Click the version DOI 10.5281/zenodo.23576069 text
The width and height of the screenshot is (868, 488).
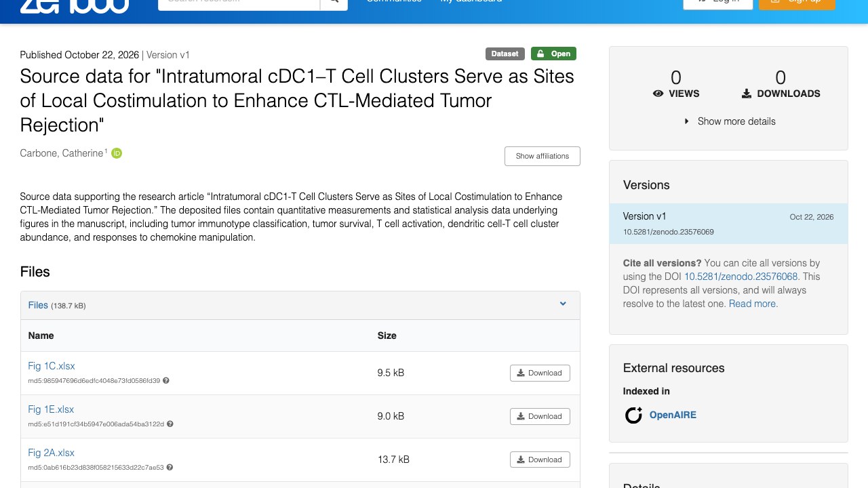669,232
